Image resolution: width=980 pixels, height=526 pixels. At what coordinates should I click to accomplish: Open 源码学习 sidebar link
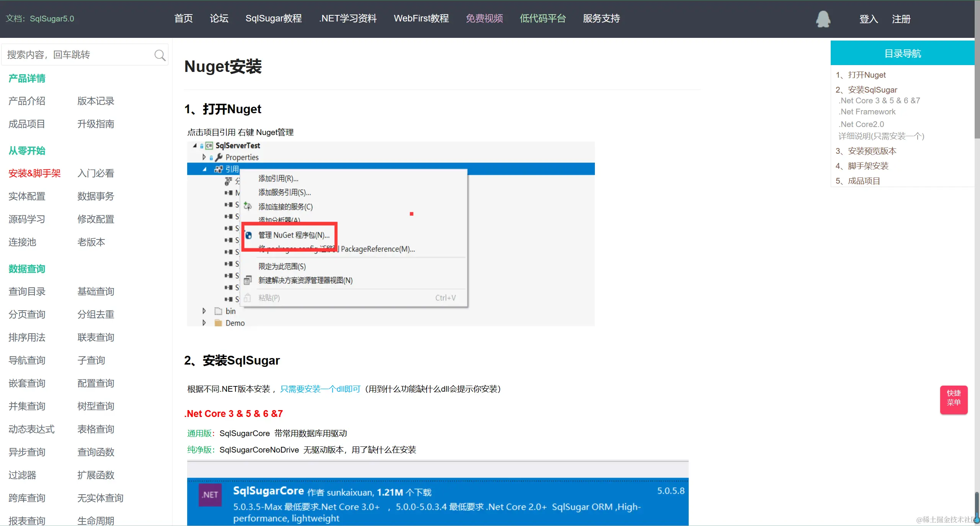(x=27, y=219)
